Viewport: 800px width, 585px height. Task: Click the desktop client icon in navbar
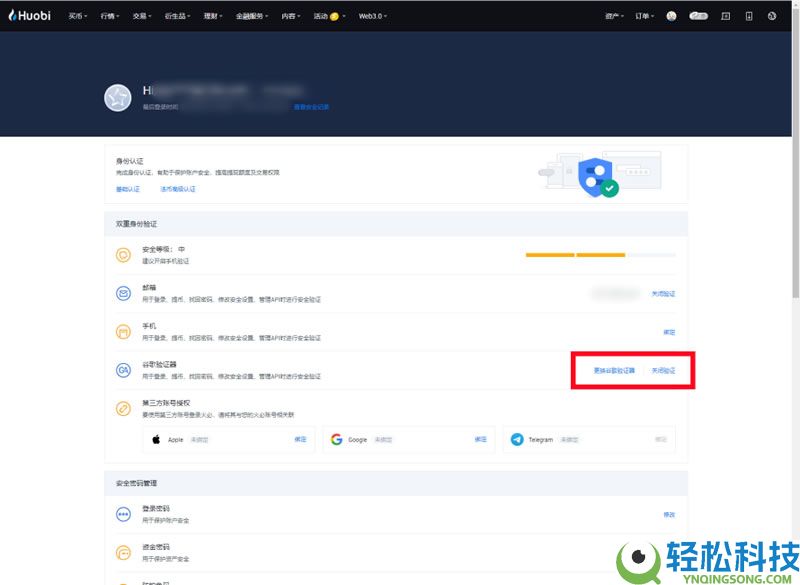click(725, 15)
